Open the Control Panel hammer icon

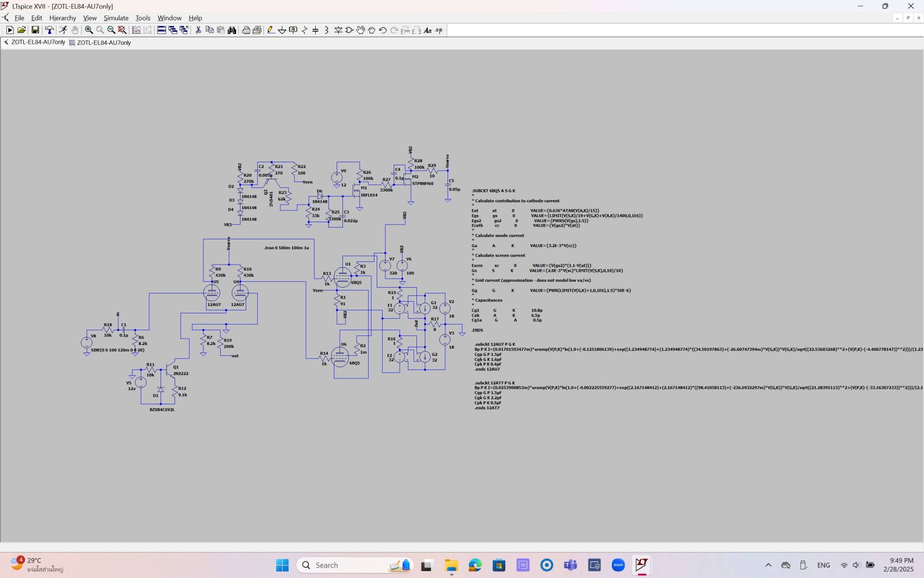tap(49, 30)
